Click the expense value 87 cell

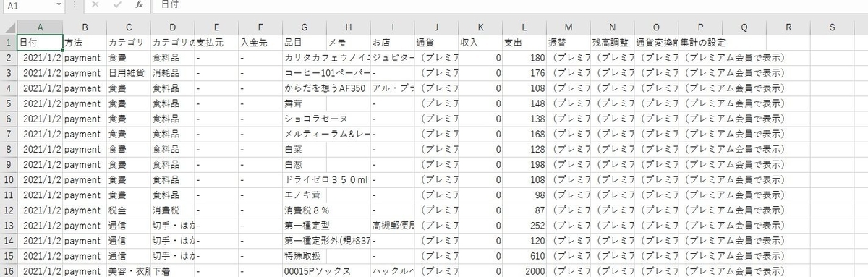click(524, 210)
